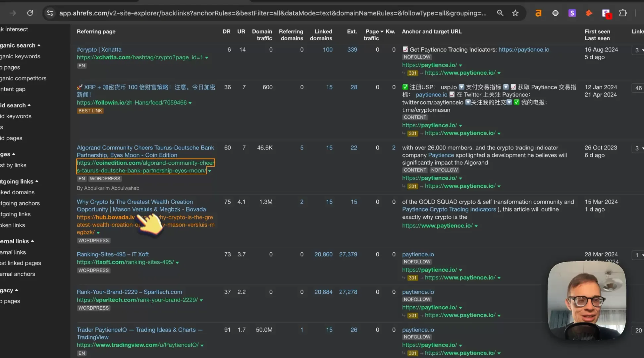Open the orange-red extension icon
Screen dimensions: 644x358
[x=589, y=13]
